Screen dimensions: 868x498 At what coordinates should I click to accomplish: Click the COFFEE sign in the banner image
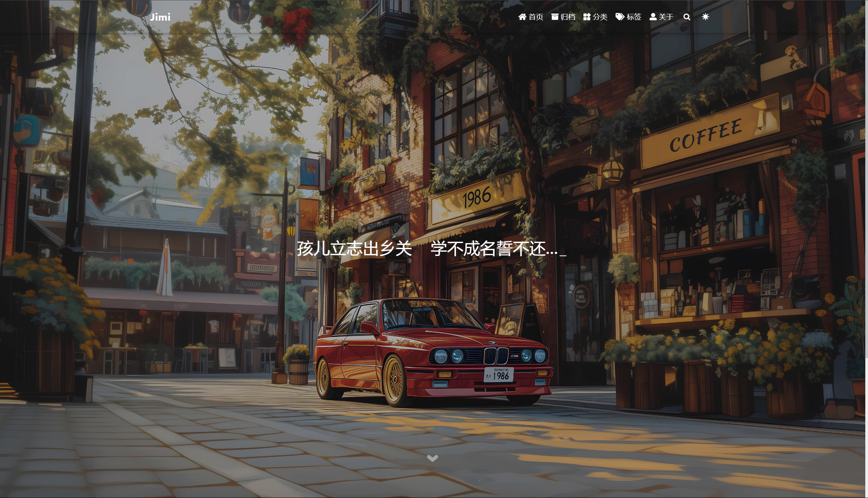pyautogui.click(x=706, y=135)
